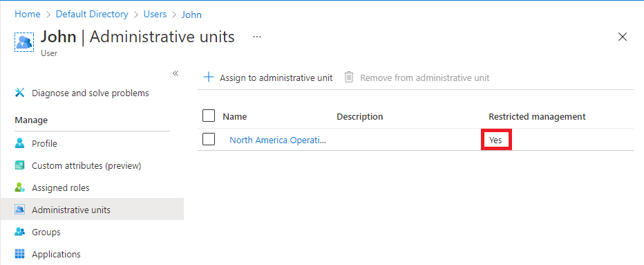Screen dimensions: 644x265
Task: Click the Profile person icon in sidebar
Action: [x=20, y=144]
